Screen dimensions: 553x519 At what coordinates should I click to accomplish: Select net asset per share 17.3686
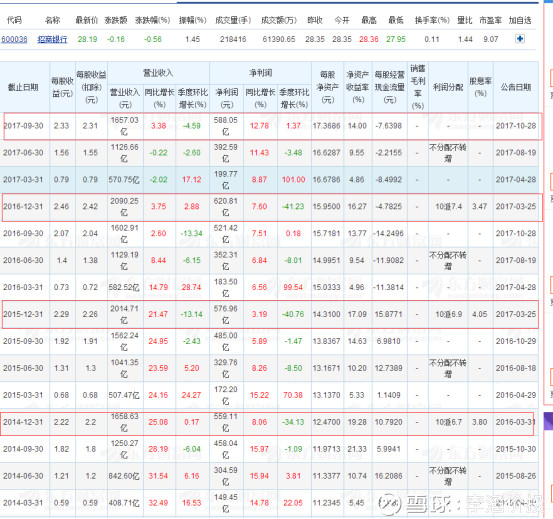click(x=327, y=126)
